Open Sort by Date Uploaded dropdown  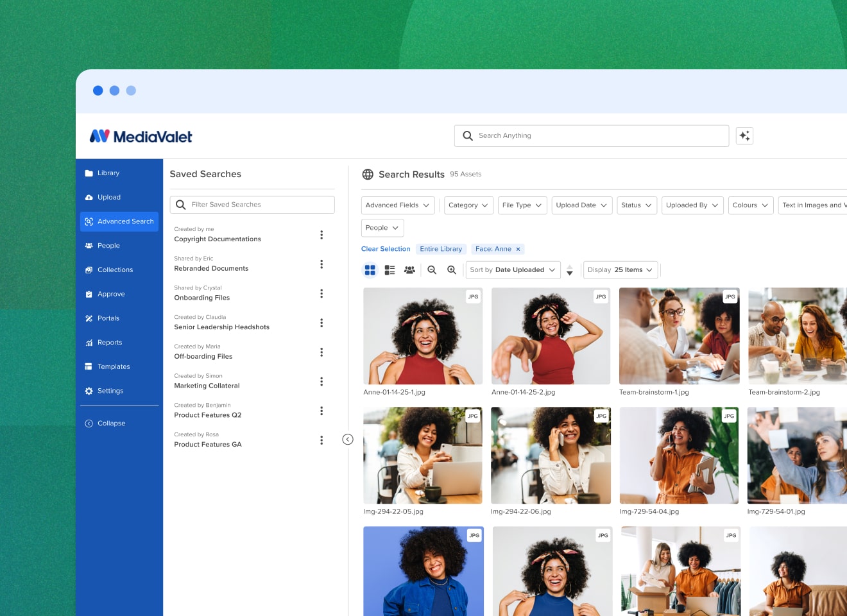click(x=513, y=270)
